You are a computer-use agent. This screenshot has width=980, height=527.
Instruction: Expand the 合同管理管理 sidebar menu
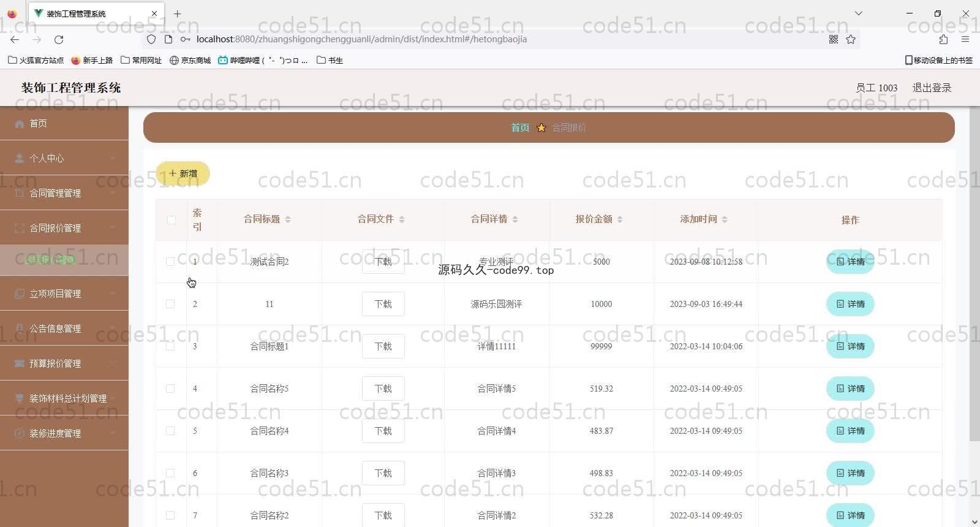64,193
